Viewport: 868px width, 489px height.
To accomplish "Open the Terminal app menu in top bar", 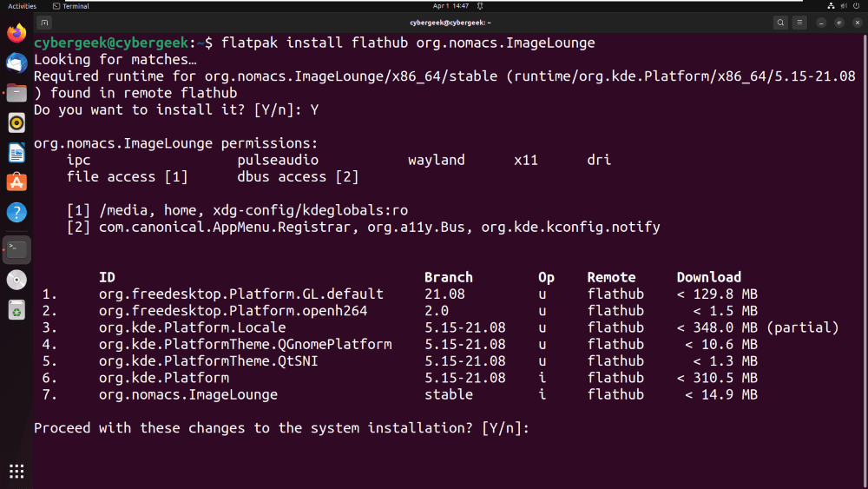I will coord(71,6).
